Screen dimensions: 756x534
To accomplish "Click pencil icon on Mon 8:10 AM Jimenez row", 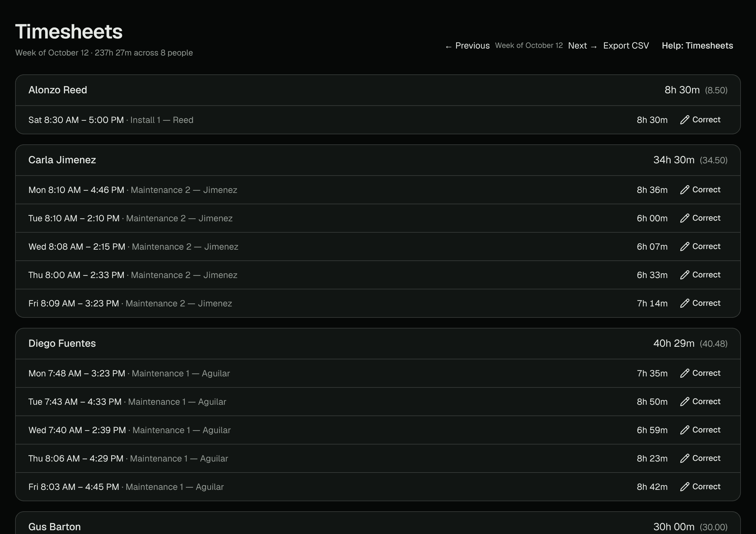I will (x=684, y=190).
